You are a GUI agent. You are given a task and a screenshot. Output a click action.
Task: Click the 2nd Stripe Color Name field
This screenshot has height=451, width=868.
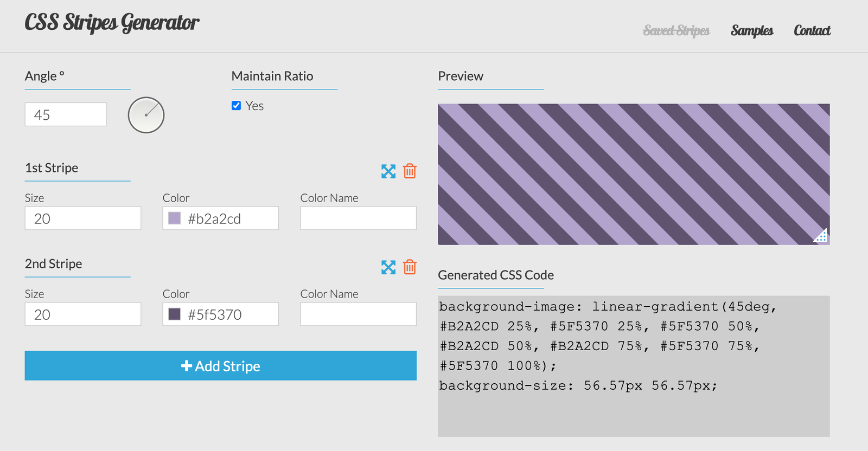[x=358, y=314]
